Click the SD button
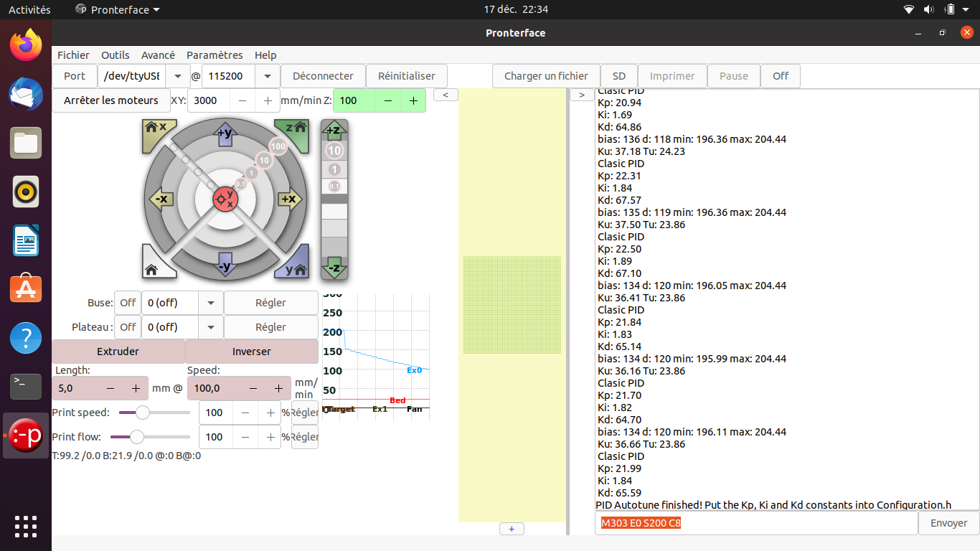The image size is (980, 551). pyautogui.click(x=618, y=76)
